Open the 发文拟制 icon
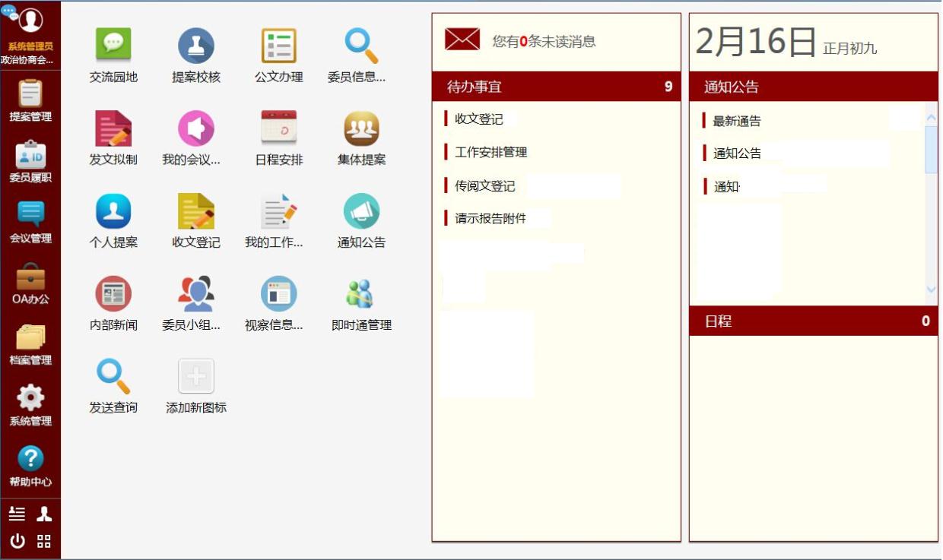Image resolution: width=943 pixels, height=560 pixels. click(x=113, y=128)
